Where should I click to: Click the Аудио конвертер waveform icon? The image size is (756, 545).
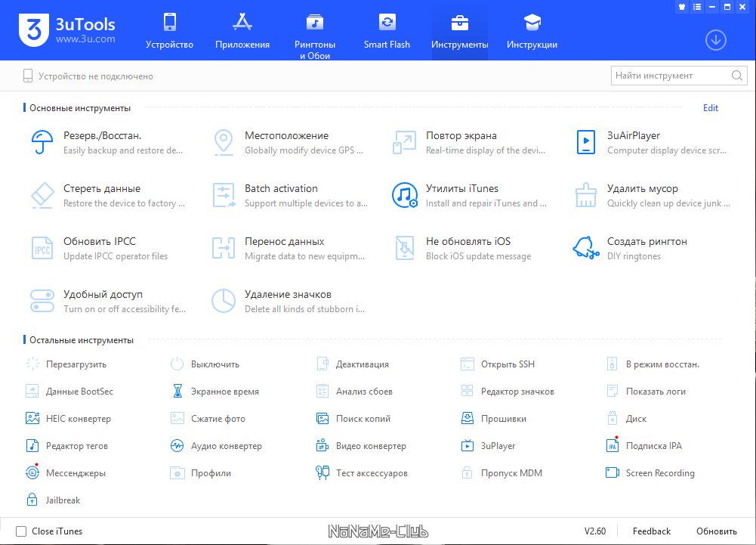click(x=177, y=445)
